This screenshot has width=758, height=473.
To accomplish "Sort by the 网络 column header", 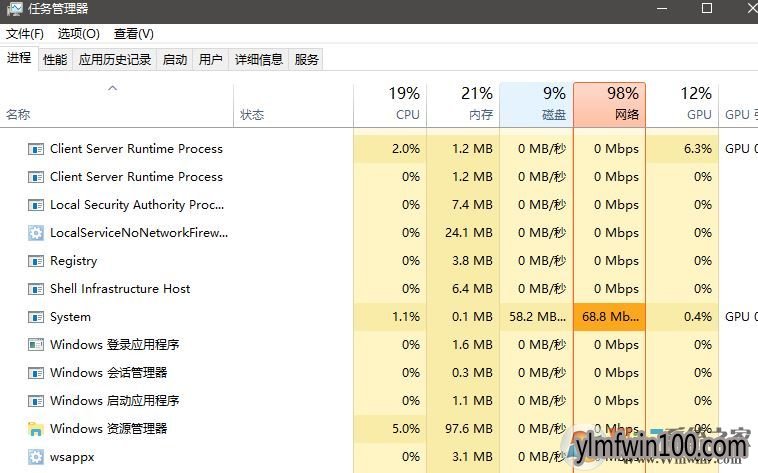I will coord(610,106).
